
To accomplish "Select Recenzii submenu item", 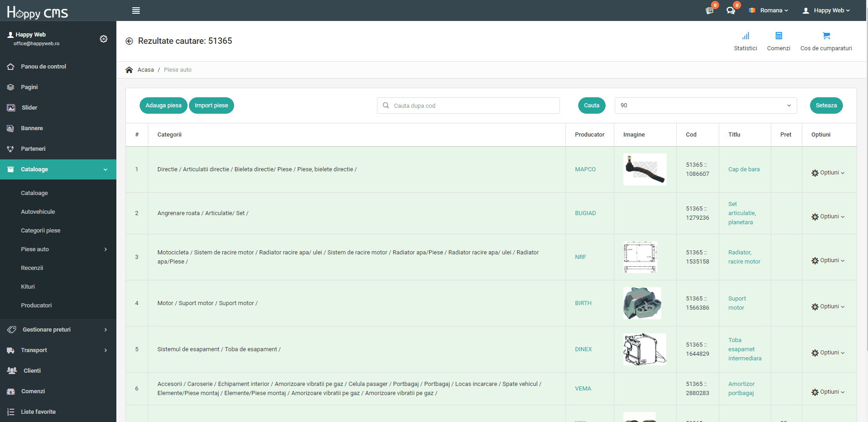I will [x=32, y=268].
